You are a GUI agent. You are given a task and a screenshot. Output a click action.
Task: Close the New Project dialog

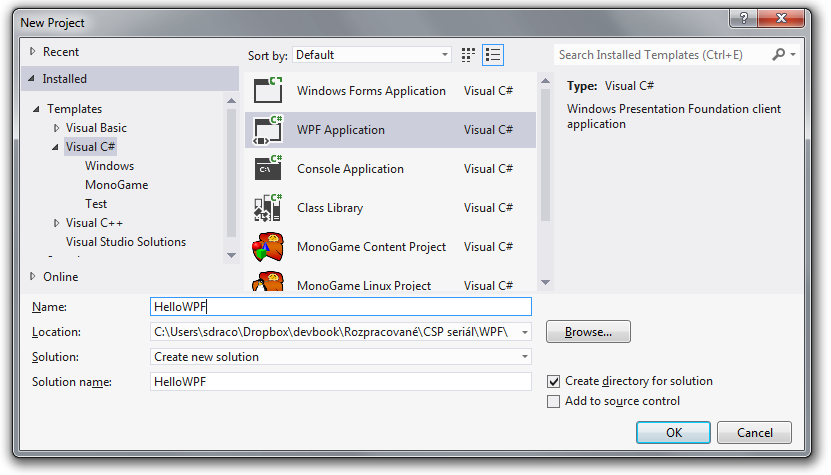(x=781, y=18)
